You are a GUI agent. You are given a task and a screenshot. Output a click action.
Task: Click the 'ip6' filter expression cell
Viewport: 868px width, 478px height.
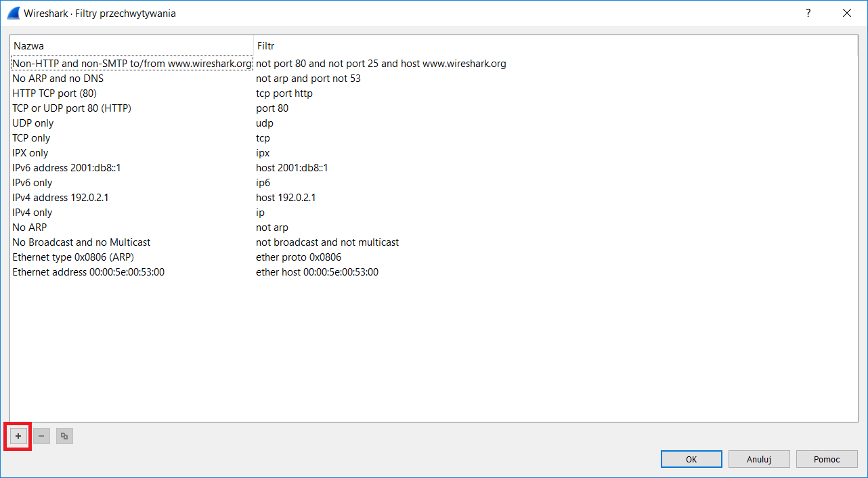coord(263,183)
